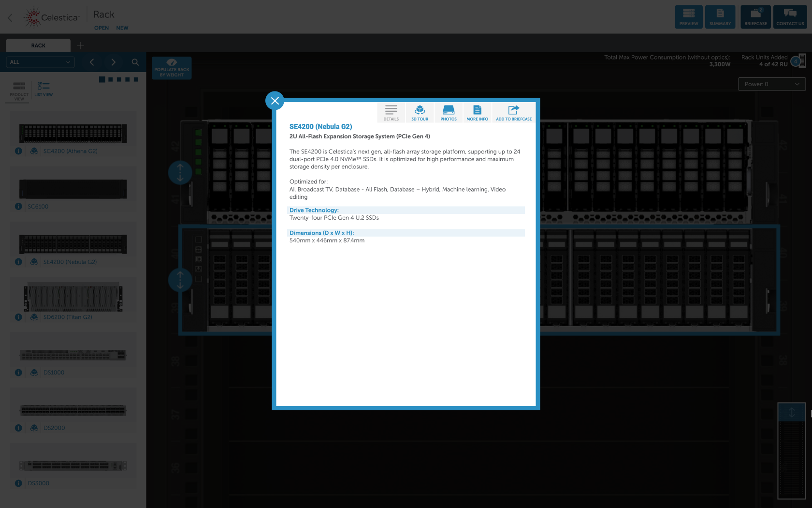This screenshot has height=508, width=812.
Task: Open the Briefcase in top toolbar
Action: 755,17
